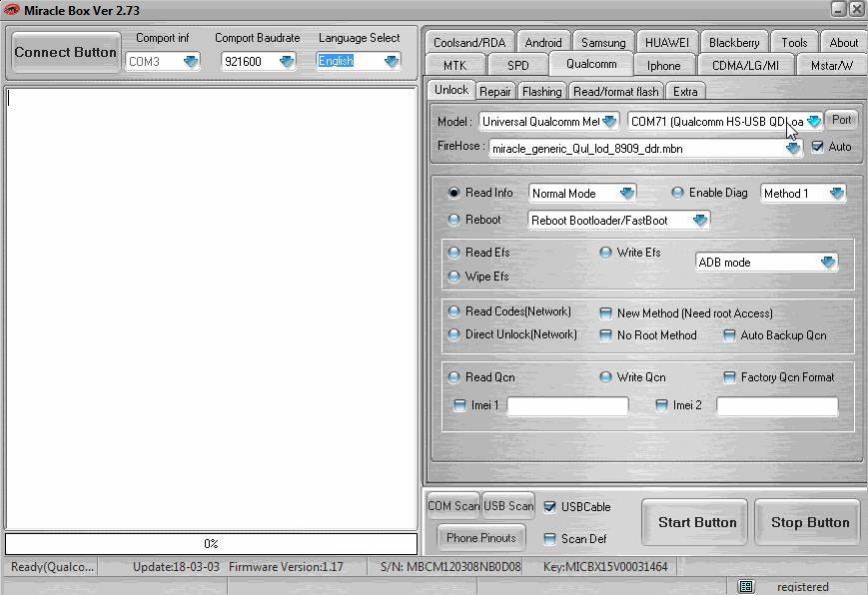
Task: Click the Port button
Action: tap(841, 120)
